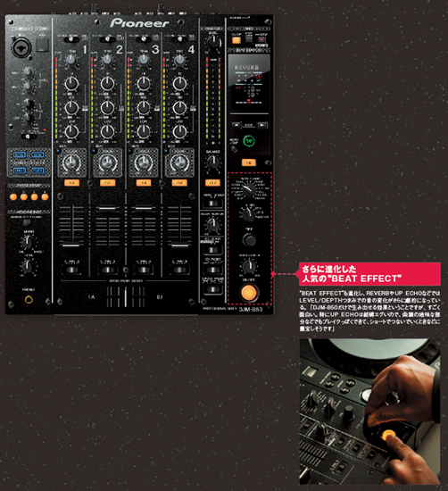
Task: Flip the channel 3 input selector switch
Action: [144, 39]
